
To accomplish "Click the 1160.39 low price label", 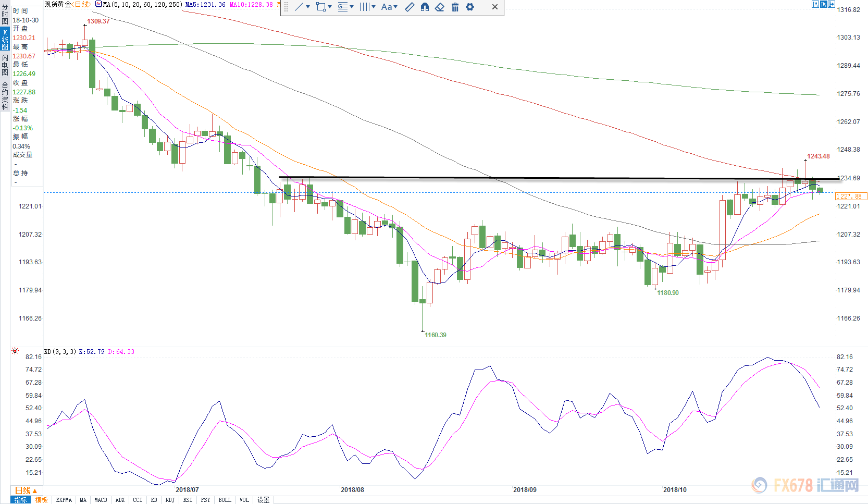I will pyautogui.click(x=436, y=335).
